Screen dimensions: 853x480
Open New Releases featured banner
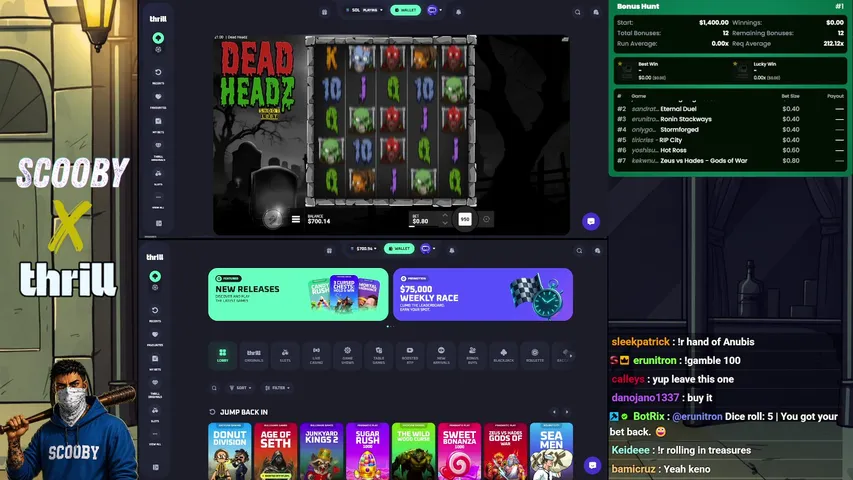tap(298, 294)
